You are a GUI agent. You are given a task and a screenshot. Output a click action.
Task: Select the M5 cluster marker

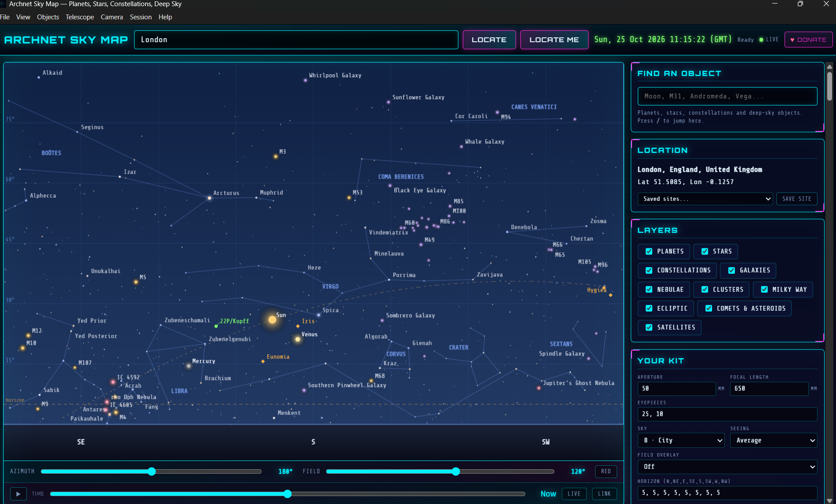tap(136, 282)
